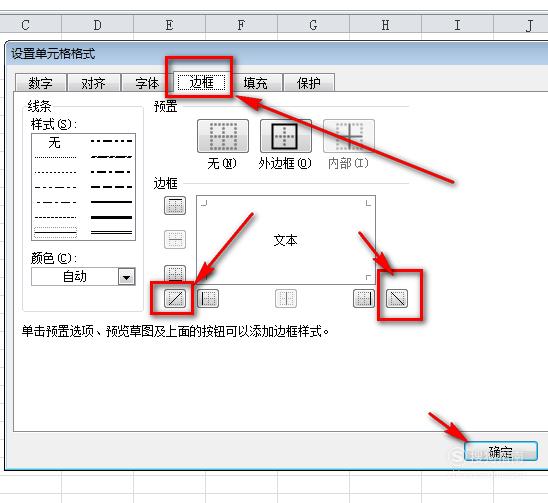Switch to the 字体 tab
This screenshot has height=503, width=548.
pos(147,83)
